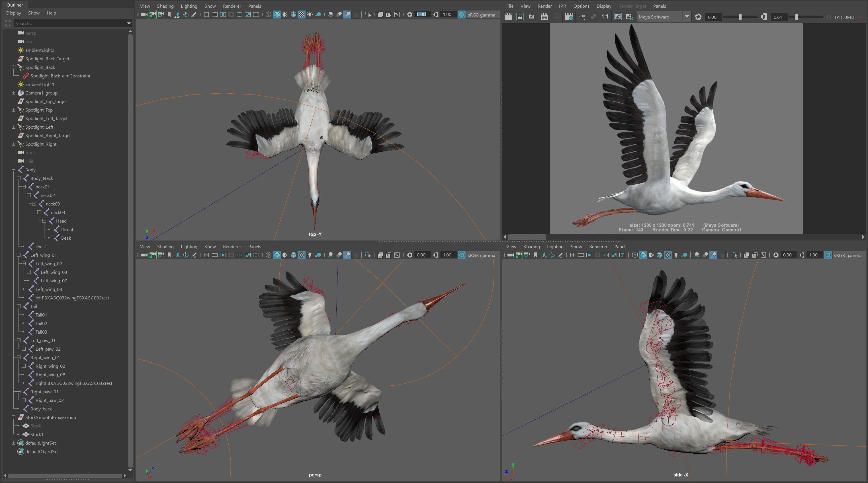Click Grease Pencil icon in top viewport toolbar

[x=194, y=15]
